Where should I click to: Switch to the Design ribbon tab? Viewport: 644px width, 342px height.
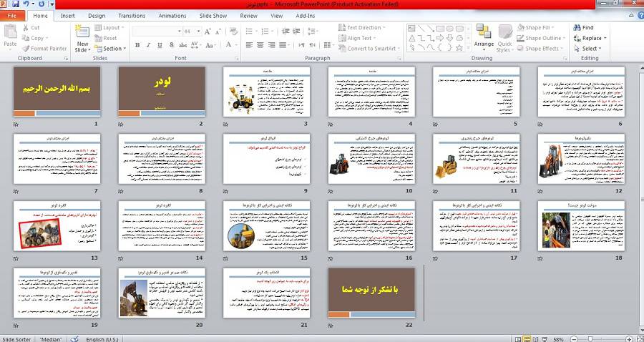tap(97, 16)
